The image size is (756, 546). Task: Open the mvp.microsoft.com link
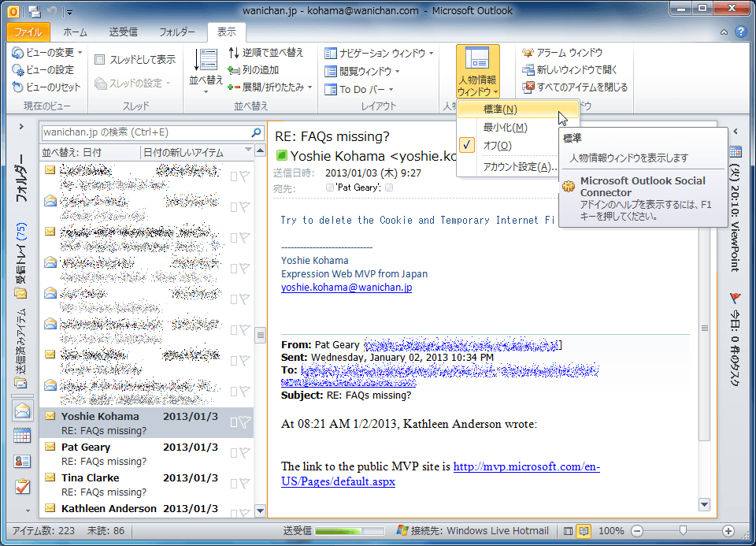pyautogui.click(x=439, y=474)
